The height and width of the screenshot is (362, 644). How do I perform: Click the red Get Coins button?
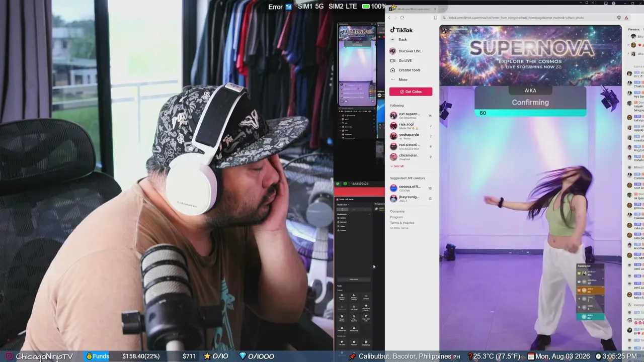pos(411,92)
